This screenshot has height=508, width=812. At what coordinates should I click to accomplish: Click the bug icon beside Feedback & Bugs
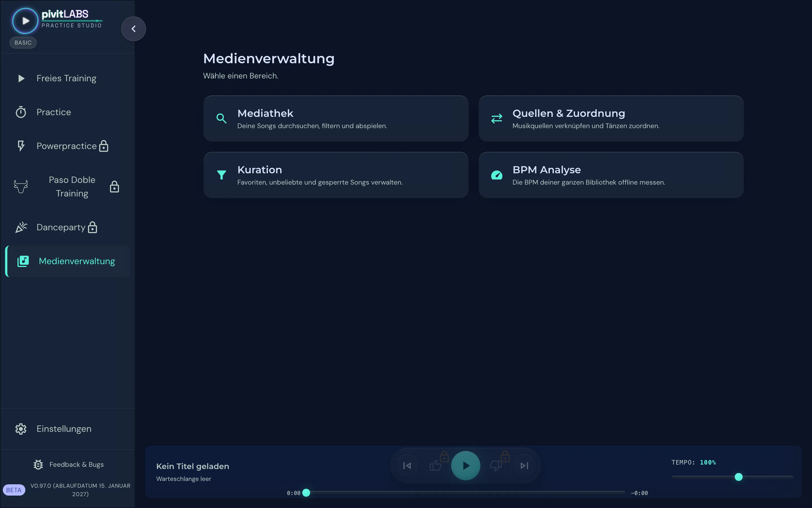click(38, 465)
